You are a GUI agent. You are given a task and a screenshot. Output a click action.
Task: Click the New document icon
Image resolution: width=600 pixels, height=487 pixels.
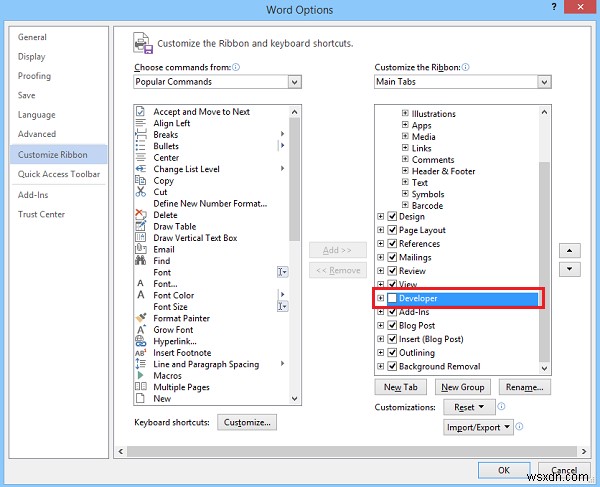pos(140,398)
